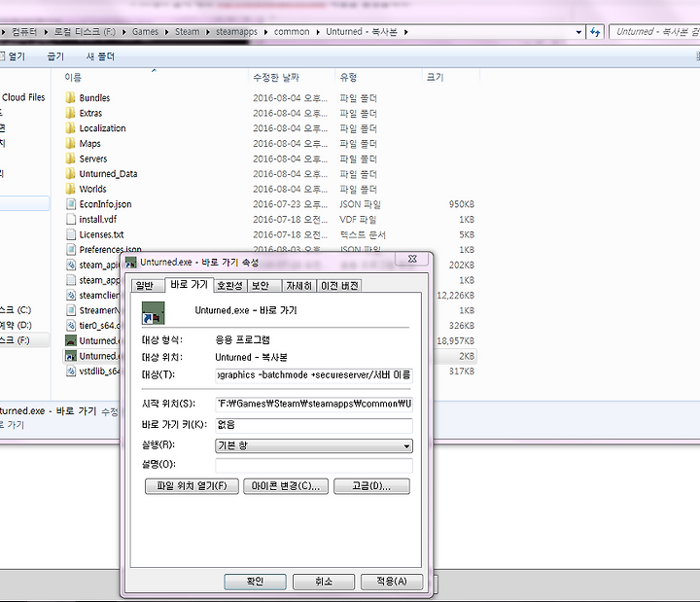The image size is (700, 602).
Task: Select the 바로 가기 tab
Action: 190,285
